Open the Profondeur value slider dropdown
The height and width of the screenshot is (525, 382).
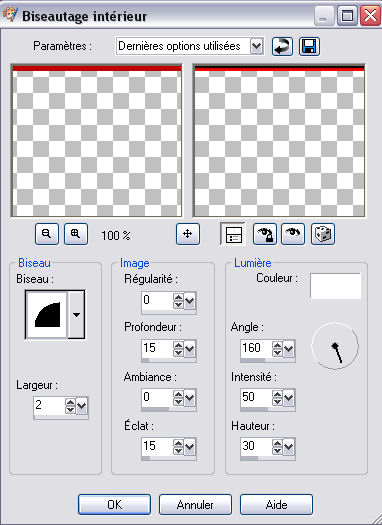(189, 349)
